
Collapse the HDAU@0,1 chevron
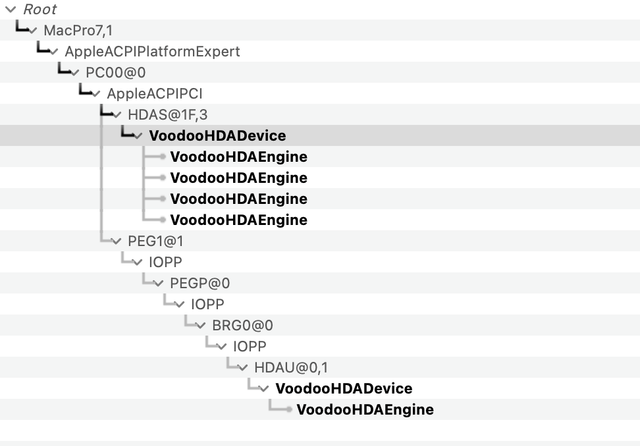coord(243,368)
